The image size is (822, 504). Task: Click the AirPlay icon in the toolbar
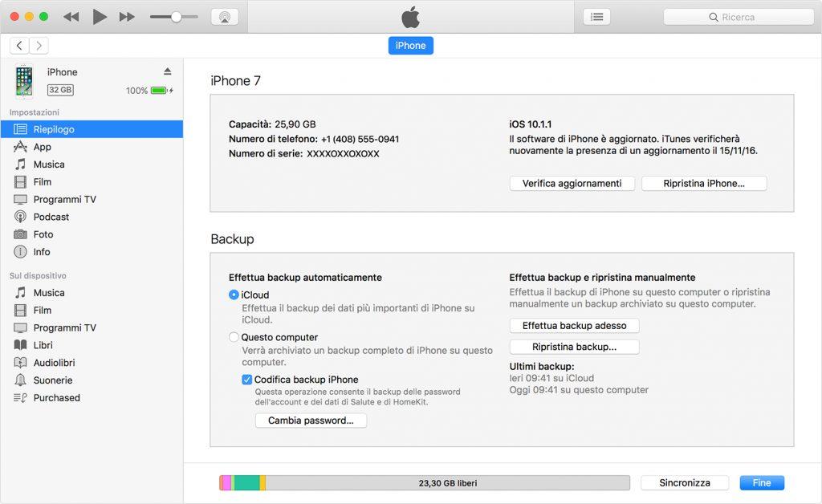(225, 17)
